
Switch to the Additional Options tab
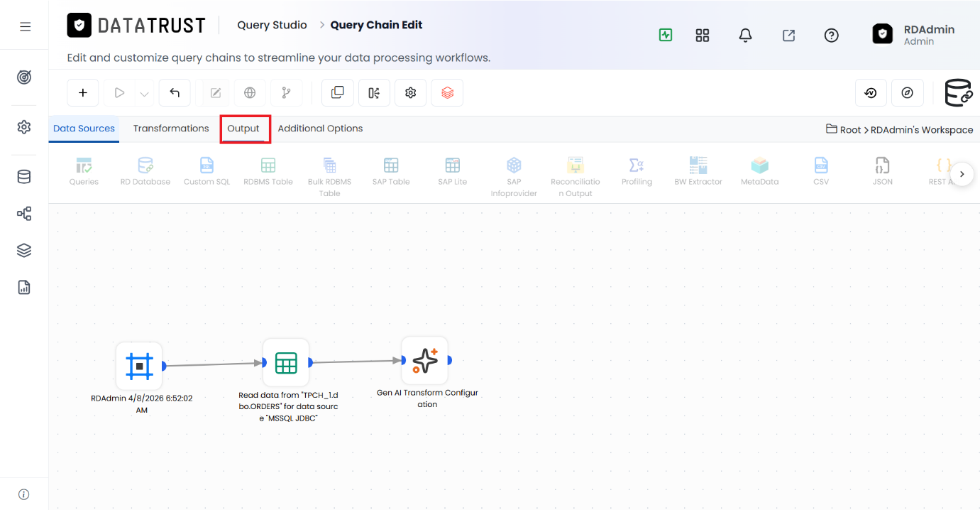point(320,129)
